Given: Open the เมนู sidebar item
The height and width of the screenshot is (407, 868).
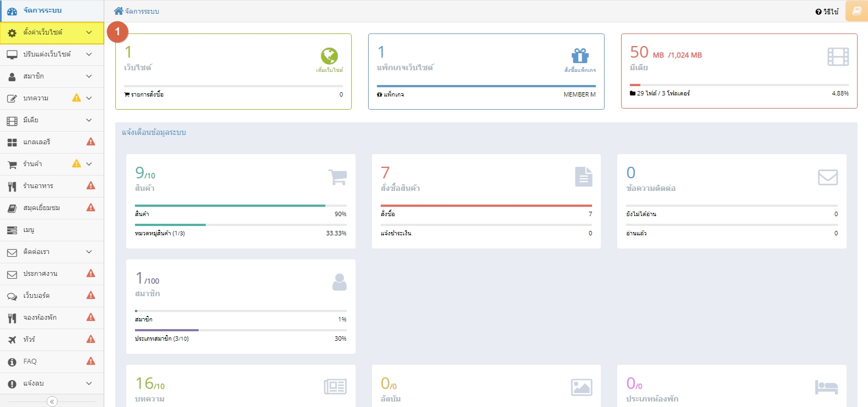Looking at the screenshot, I should (52, 230).
